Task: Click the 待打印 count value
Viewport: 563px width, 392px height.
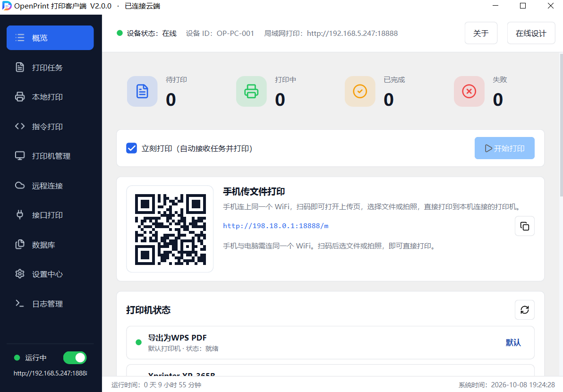Action: [x=171, y=100]
